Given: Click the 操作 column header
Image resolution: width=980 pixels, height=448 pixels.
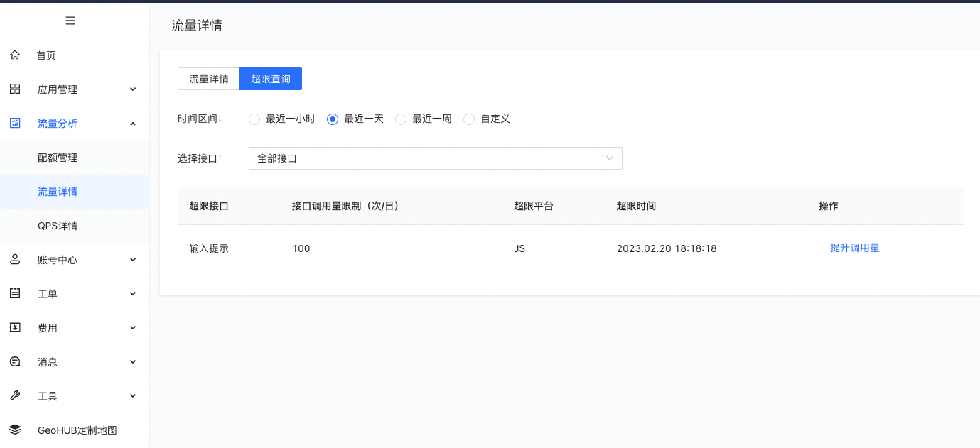Looking at the screenshot, I should tap(829, 206).
